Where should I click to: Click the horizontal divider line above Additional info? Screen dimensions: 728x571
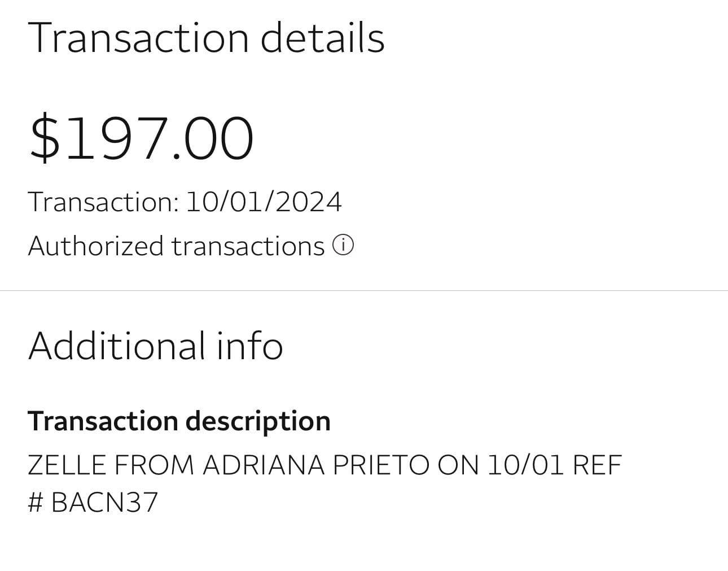[x=364, y=291]
